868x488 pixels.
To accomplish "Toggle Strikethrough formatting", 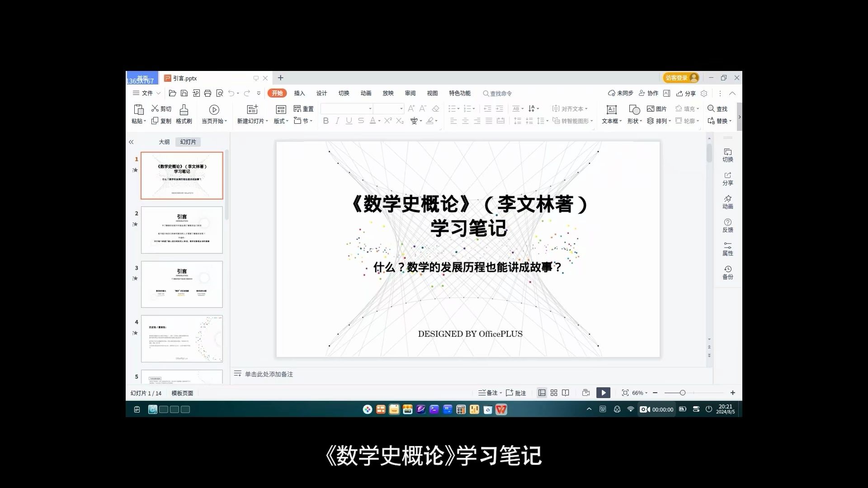I will pos(361,121).
